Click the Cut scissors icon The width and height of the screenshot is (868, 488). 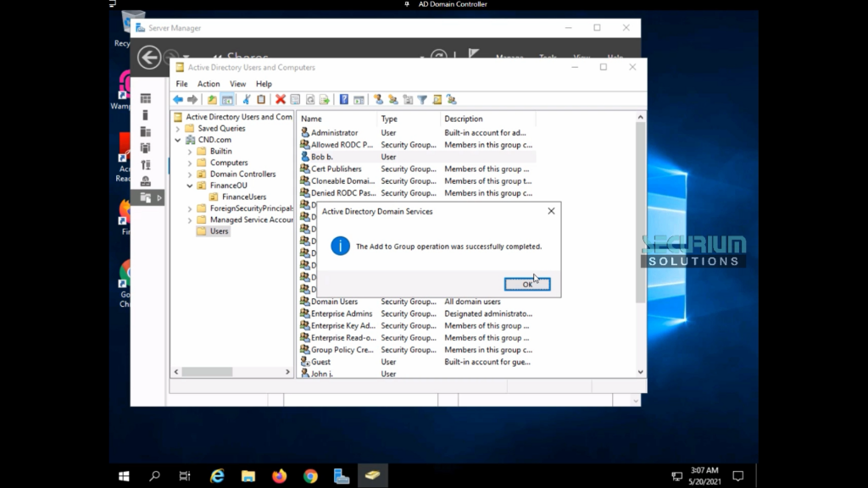[247, 100]
